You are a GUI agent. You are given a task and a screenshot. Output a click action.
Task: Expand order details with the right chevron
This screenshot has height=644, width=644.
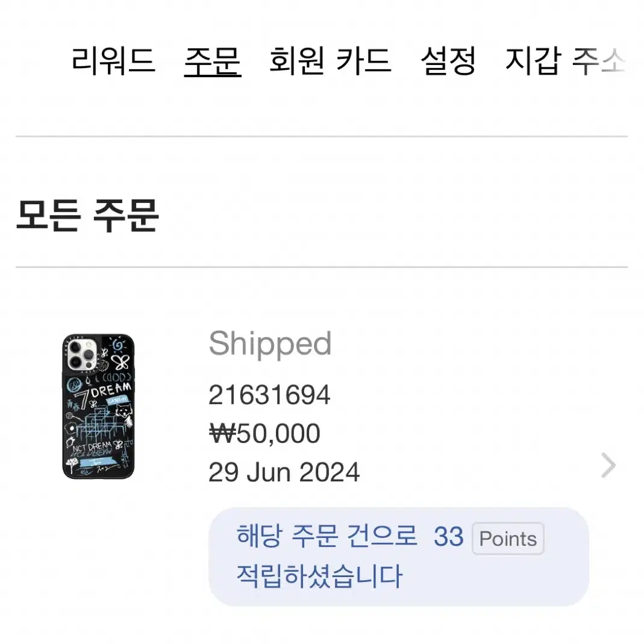point(608,465)
